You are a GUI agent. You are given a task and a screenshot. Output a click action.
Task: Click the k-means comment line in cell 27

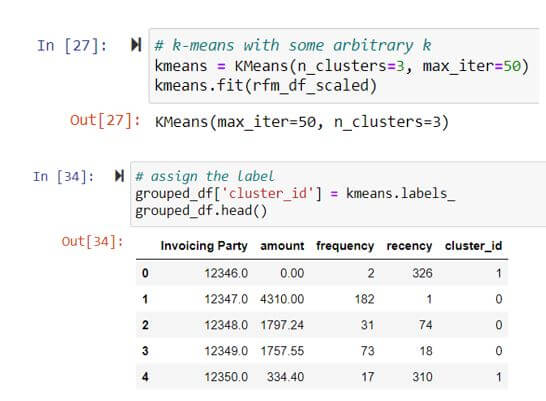click(292, 45)
